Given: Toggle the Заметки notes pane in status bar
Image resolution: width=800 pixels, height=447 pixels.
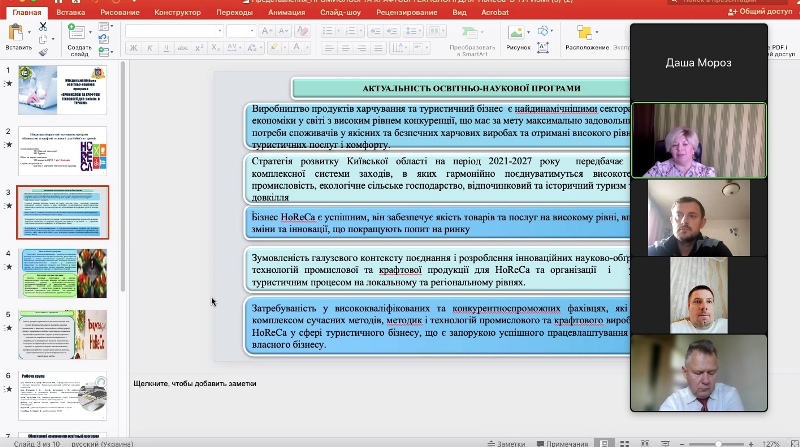Looking at the screenshot, I should pyautogui.click(x=506, y=442).
